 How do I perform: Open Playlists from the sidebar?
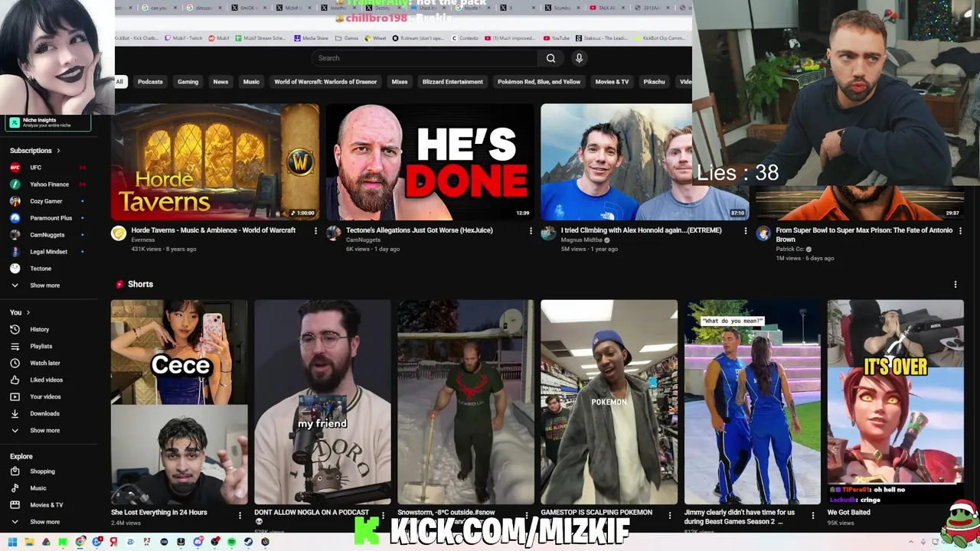point(41,346)
